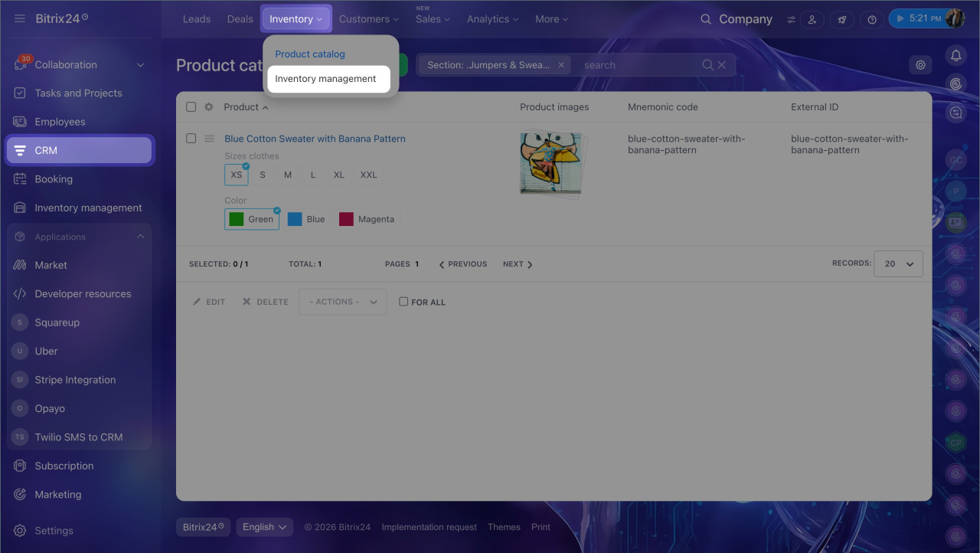This screenshot has height=553, width=980.
Task: Open grid settings gear beside Product column
Action: pyautogui.click(x=208, y=107)
